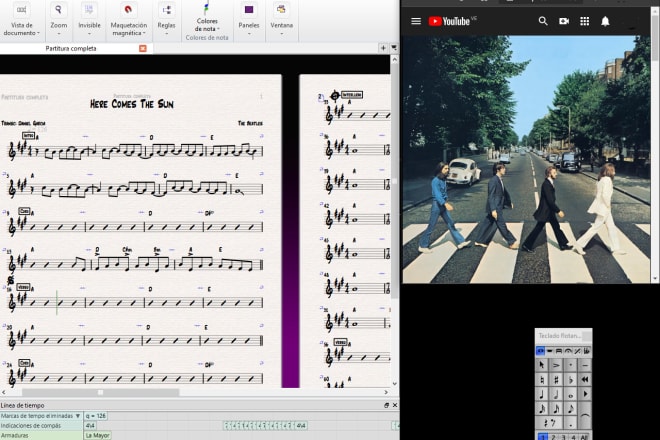Select voice 3 on the keypad
This screenshot has width=660, height=440.
tap(564, 436)
